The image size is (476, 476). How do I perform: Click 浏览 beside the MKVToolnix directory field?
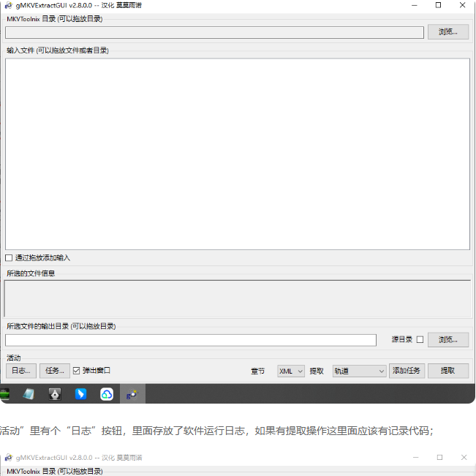click(x=448, y=32)
